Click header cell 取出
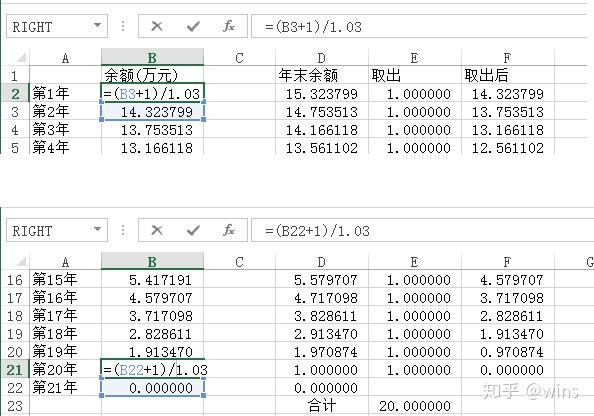Viewport: 594px width, 416px height. coord(414,75)
